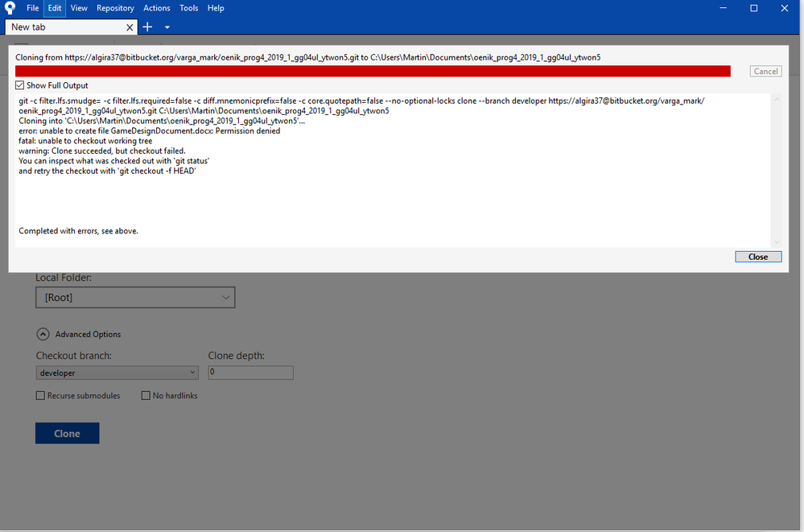
Task: Click scroll down arrow in output pane
Action: coord(777,241)
